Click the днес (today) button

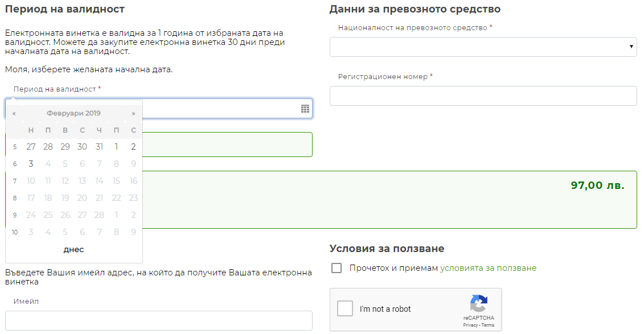tap(73, 249)
